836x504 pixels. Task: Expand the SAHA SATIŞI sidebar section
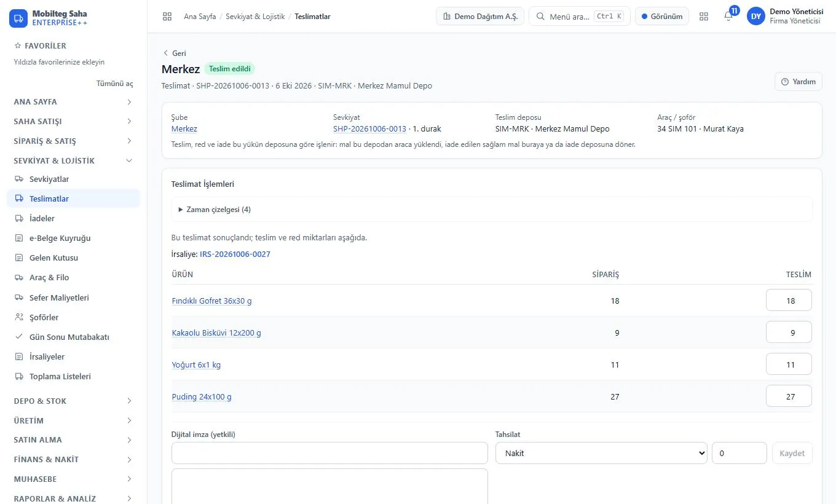pyautogui.click(x=73, y=122)
